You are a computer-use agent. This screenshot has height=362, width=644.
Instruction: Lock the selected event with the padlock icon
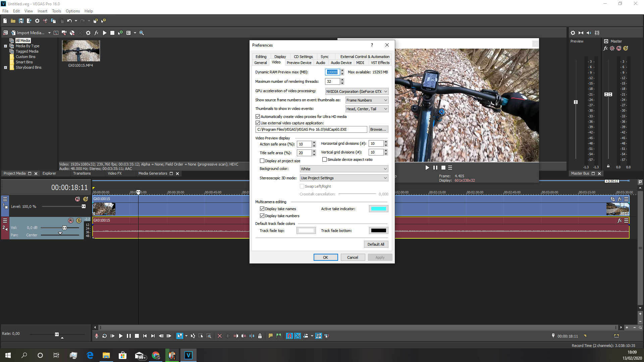[260, 336]
